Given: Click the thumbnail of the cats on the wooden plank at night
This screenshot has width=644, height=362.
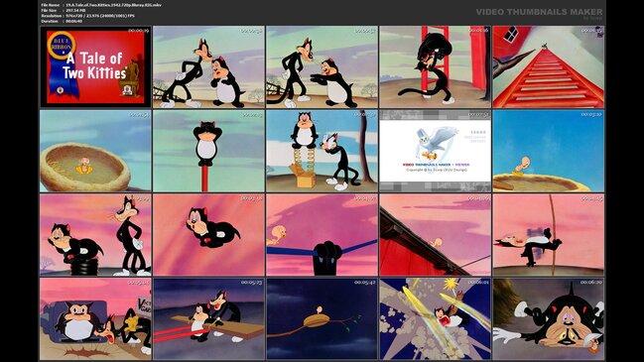Looking at the screenshot, I should [x=208, y=318].
